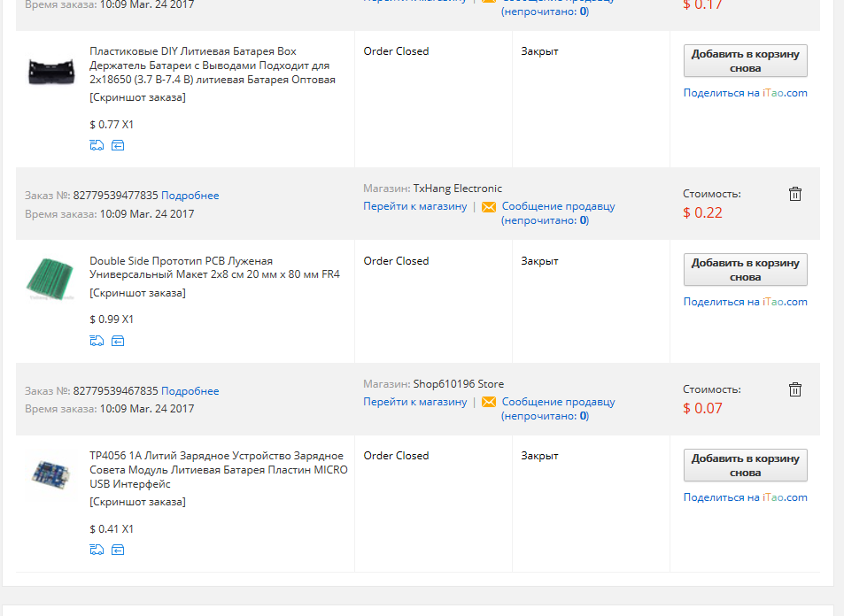The image size is (844, 616).
Task: Click delivery truck icon under battery holder item
Action: tap(97, 145)
